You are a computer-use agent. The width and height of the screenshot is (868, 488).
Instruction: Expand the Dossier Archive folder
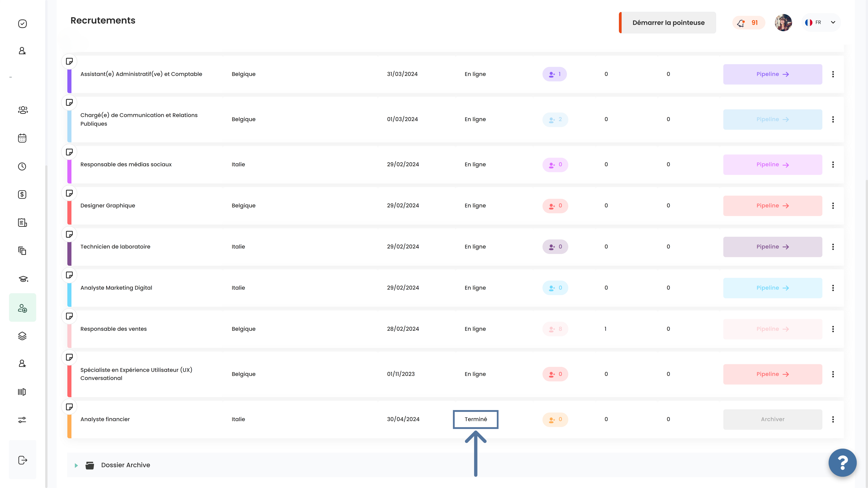[76, 465]
